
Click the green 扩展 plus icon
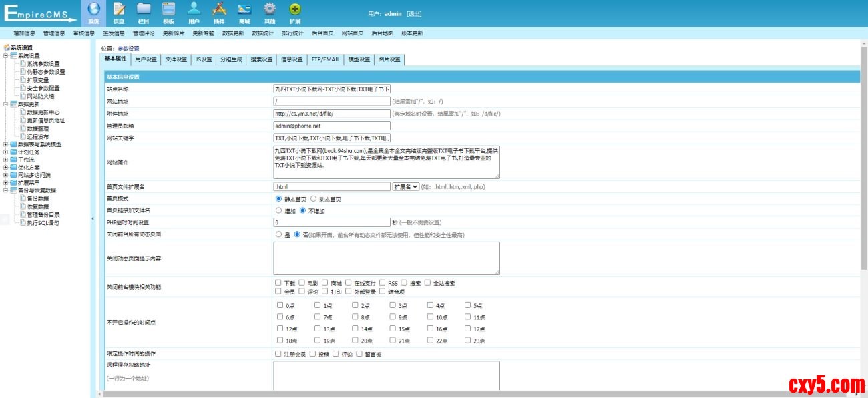coord(295,9)
